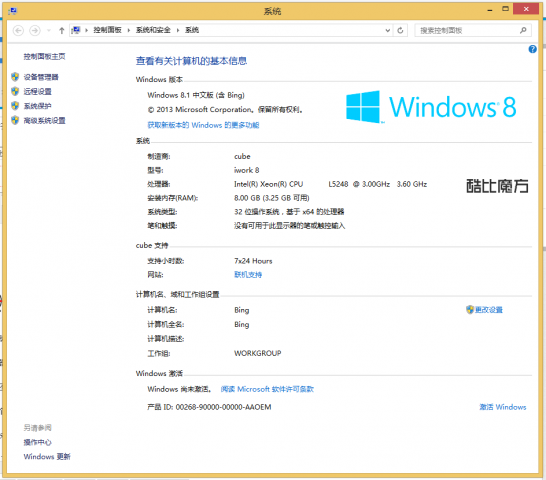Click the magnifier search icon
Image resolution: width=546 pixels, height=480 pixels.
[523, 30]
